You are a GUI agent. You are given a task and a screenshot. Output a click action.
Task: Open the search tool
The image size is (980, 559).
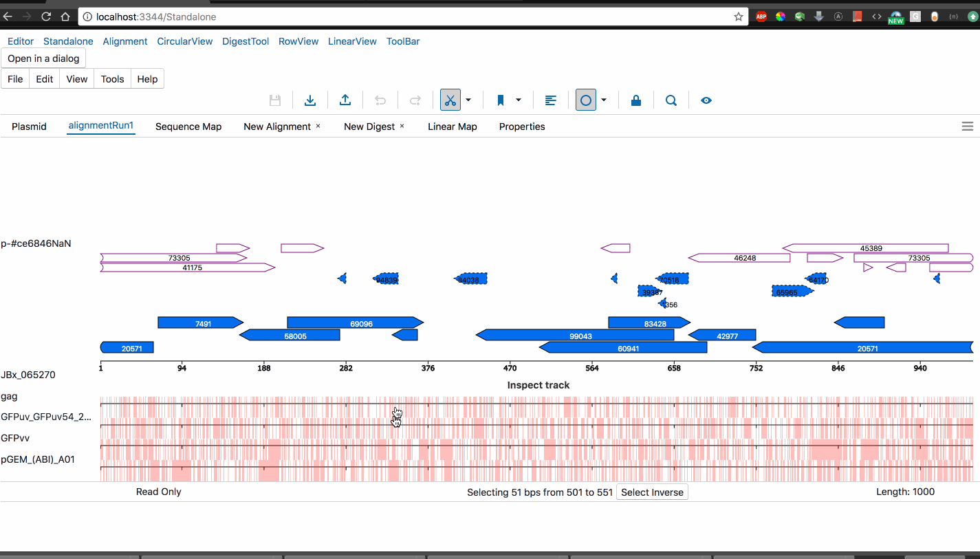coord(671,100)
